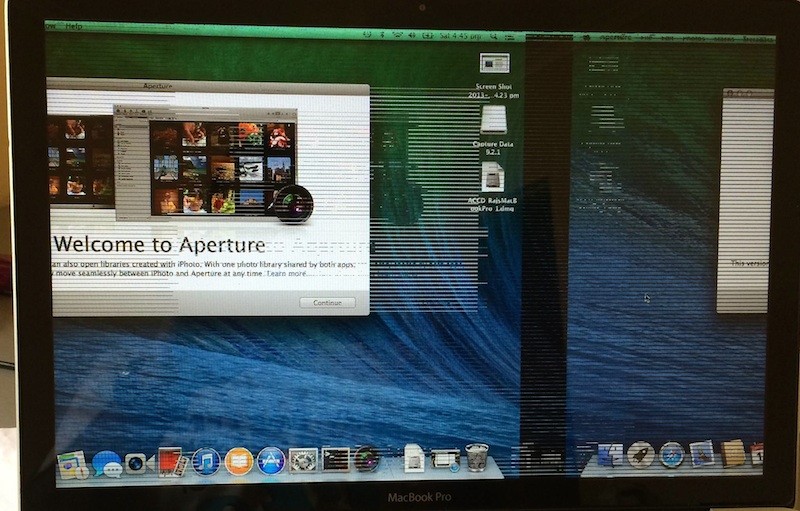The width and height of the screenshot is (800, 511).
Task: Launch Messages from the Dock
Action: tap(107, 463)
